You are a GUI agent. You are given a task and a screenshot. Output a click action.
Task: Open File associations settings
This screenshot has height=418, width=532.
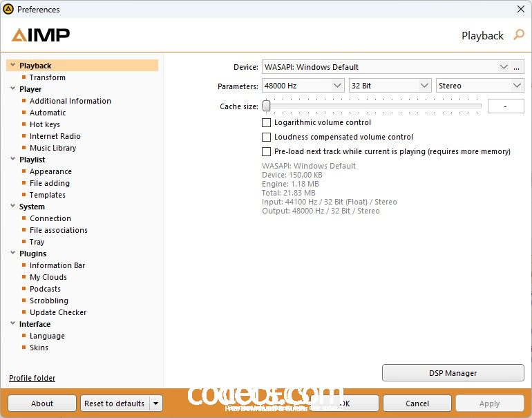point(58,230)
